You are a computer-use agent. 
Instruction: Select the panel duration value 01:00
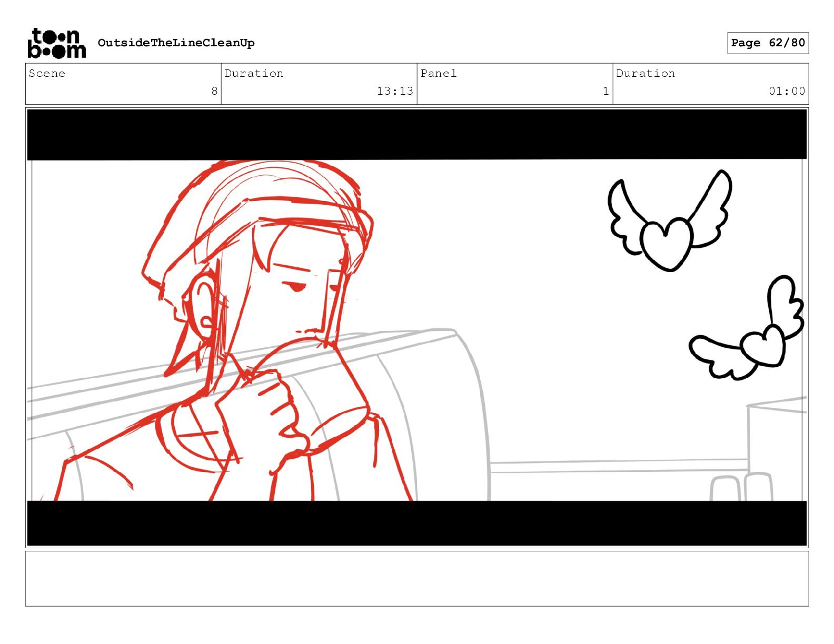(787, 91)
